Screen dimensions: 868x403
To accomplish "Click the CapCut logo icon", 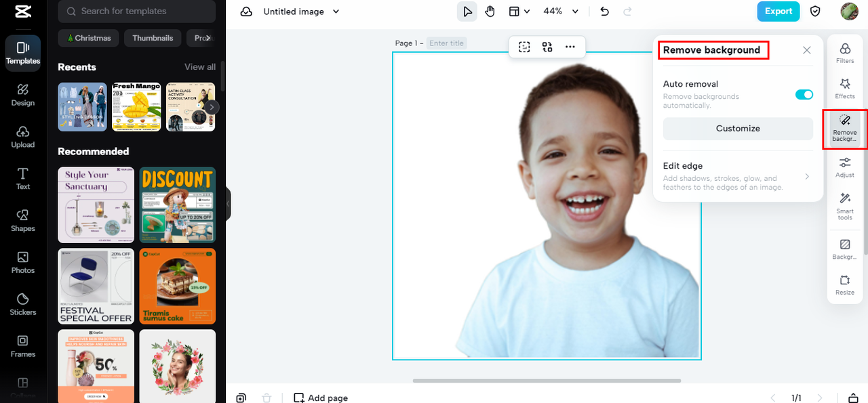I will pos(22,12).
